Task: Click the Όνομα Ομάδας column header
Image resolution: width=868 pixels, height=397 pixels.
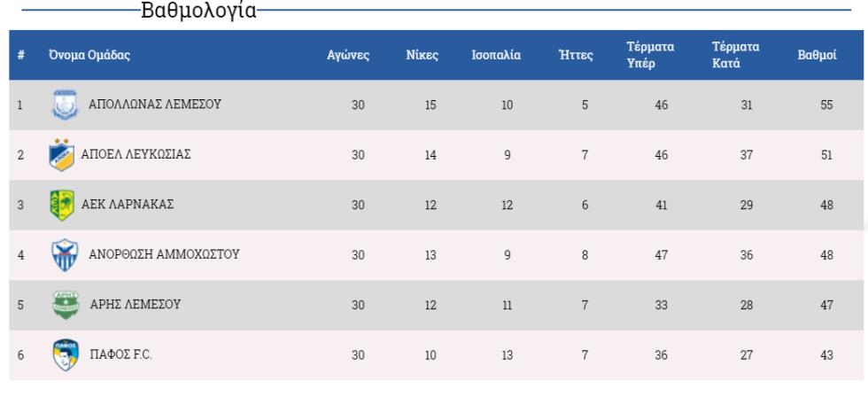Action: (x=89, y=55)
